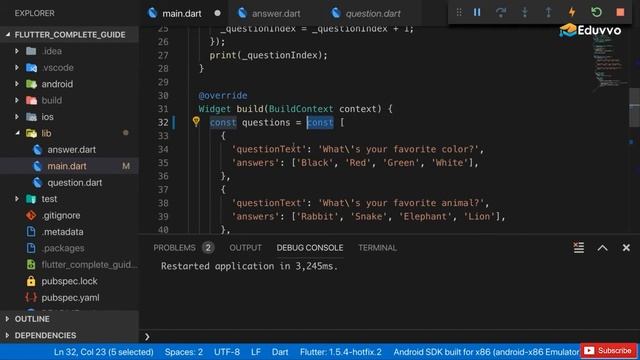Screen dimensions: 640x360
Task: Switch to the main.dart editor tab
Action: click(182, 13)
